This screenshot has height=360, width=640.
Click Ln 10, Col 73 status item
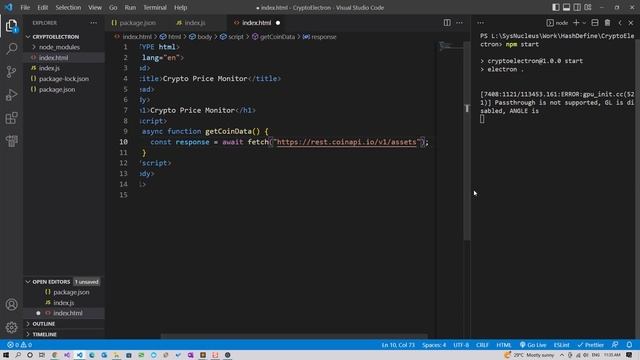click(398, 345)
